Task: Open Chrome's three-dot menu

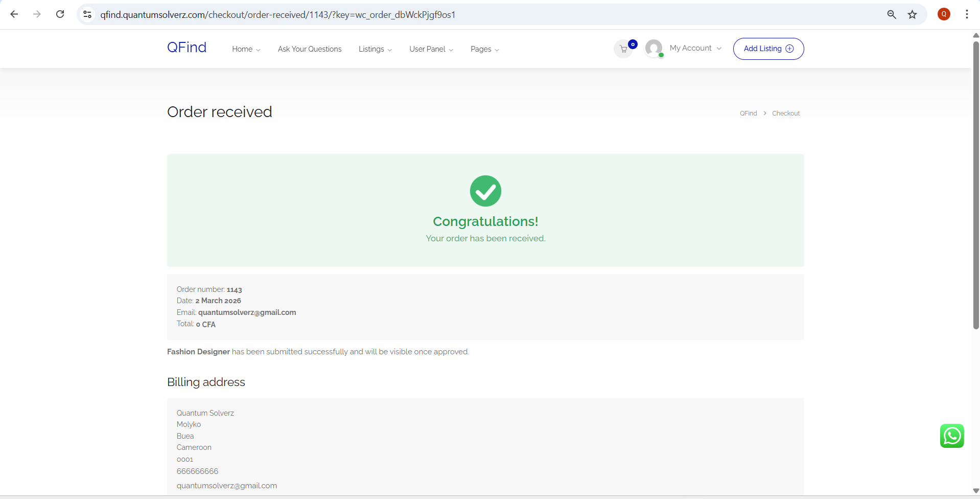Action: [x=966, y=14]
